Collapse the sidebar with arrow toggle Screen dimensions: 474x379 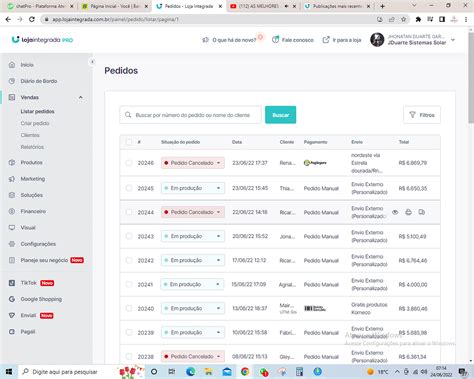pyautogui.click(x=92, y=62)
